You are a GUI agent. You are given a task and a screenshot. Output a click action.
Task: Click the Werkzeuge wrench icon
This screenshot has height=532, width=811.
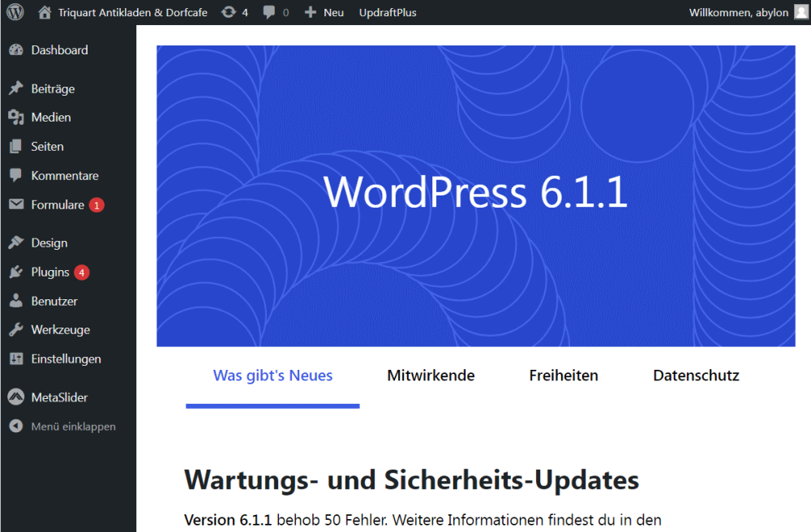click(16, 329)
